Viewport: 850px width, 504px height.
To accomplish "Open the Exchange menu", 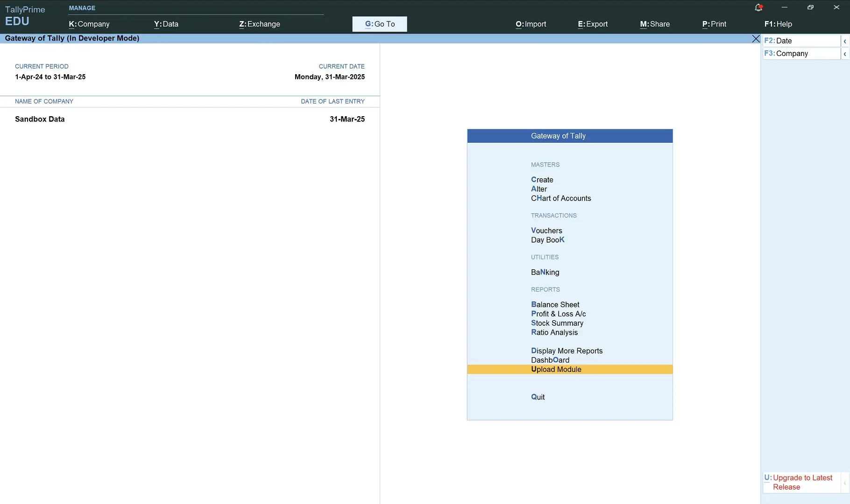I will pos(260,24).
